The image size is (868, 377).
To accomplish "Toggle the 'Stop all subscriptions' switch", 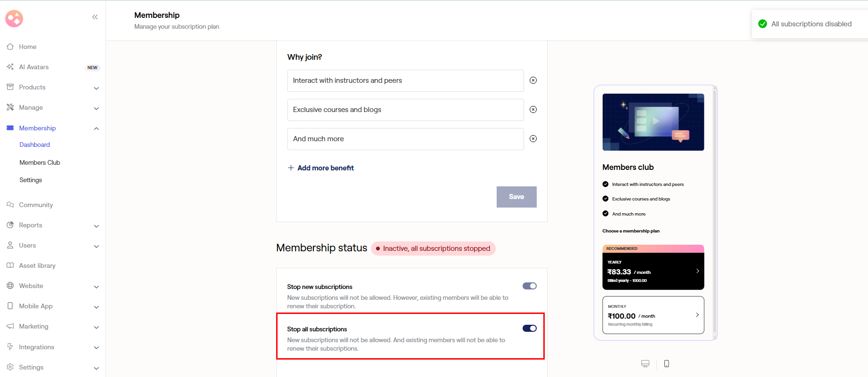I will click(529, 329).
